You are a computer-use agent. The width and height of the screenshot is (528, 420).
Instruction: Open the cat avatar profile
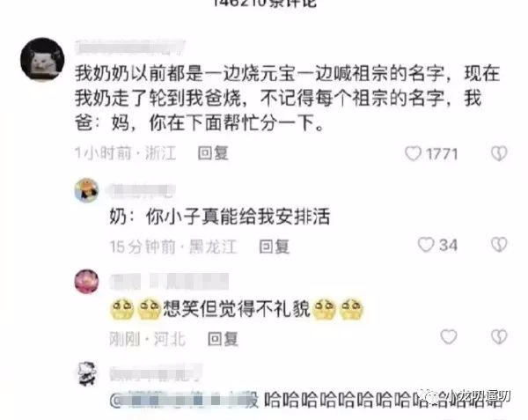point(42,59)
